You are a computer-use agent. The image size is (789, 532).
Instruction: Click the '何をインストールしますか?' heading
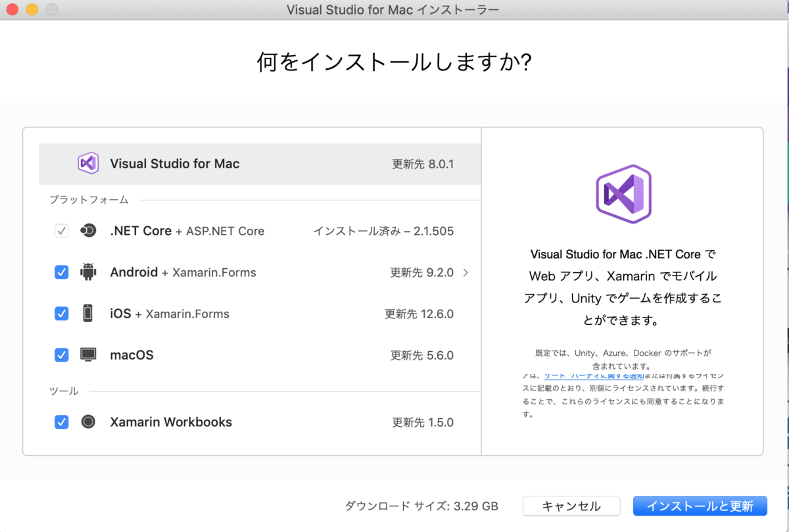click(x=394, y=62)
